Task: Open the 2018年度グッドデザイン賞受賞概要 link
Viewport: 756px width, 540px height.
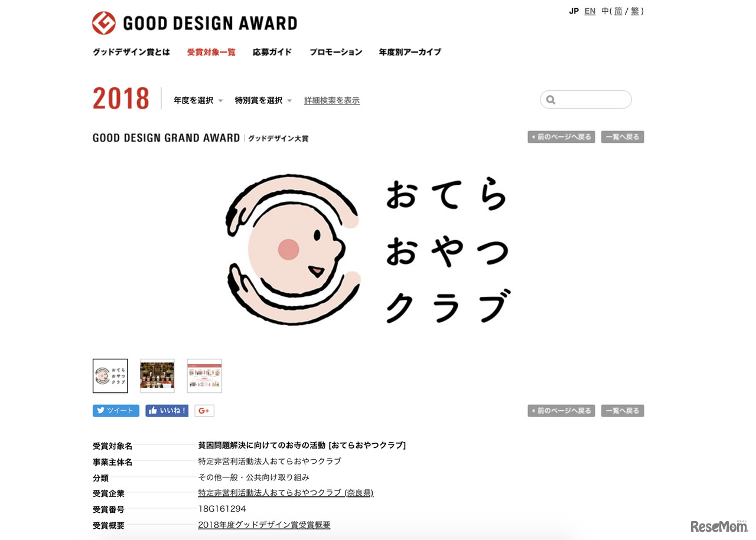Action: pos(264,525)
